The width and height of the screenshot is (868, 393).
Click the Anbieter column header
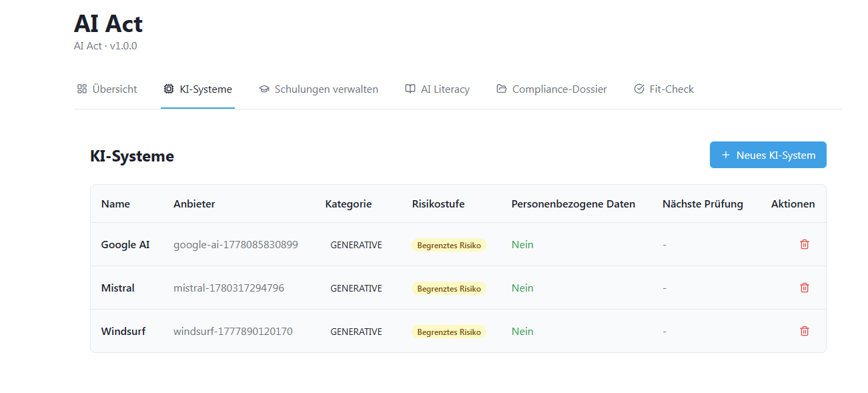tap(194, 204)
